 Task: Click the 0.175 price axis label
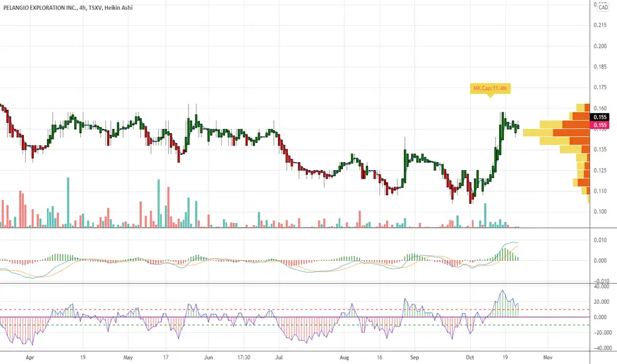pyautogui.click(x=600, y=87)
